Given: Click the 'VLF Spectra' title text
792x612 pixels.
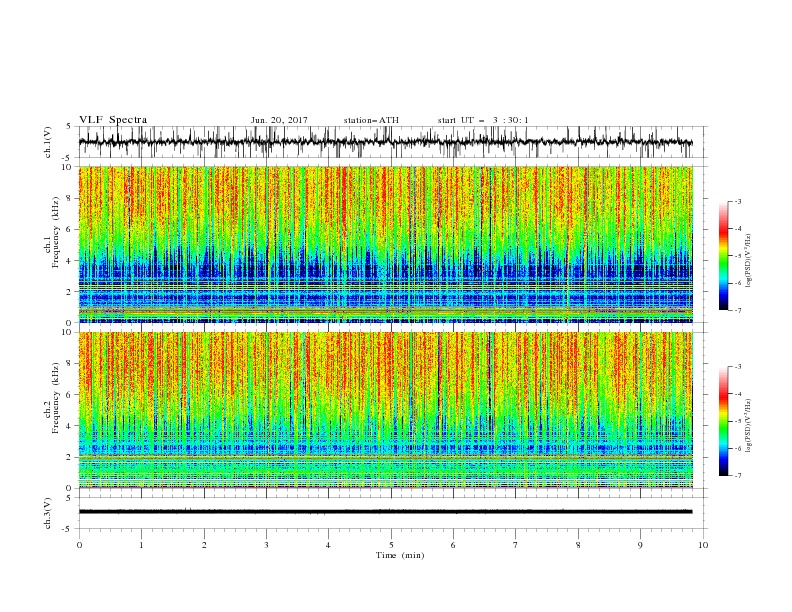Looking at the screenshot, I should tap(113, 120).
